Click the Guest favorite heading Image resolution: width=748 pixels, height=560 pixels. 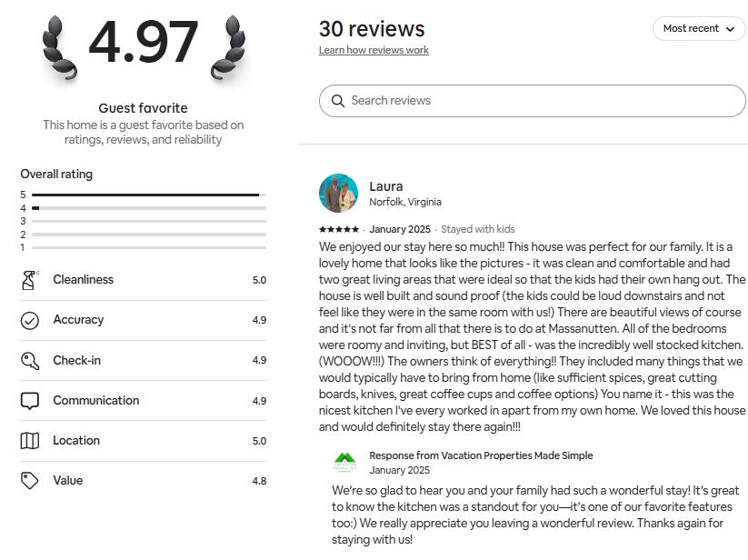pyautogui.click(x=143, y=108)
